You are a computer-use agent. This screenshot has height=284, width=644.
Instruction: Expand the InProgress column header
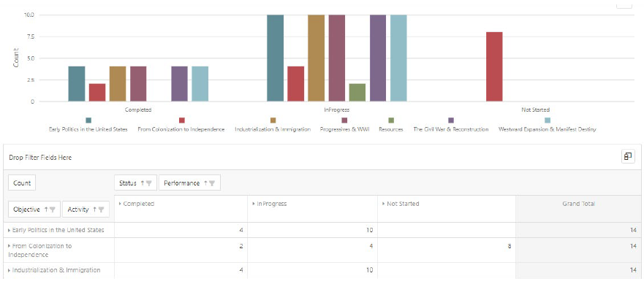click(x=254, y=204)
